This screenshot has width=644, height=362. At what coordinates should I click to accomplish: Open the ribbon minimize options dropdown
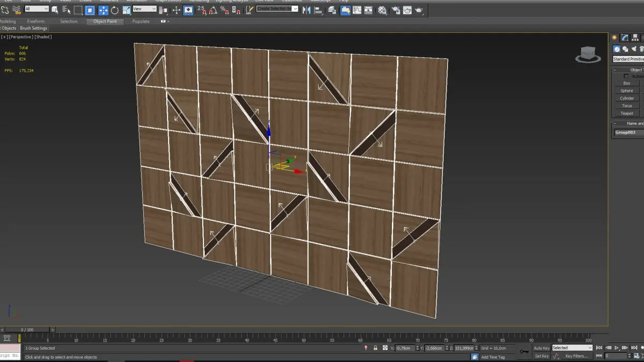click(165, 21)
